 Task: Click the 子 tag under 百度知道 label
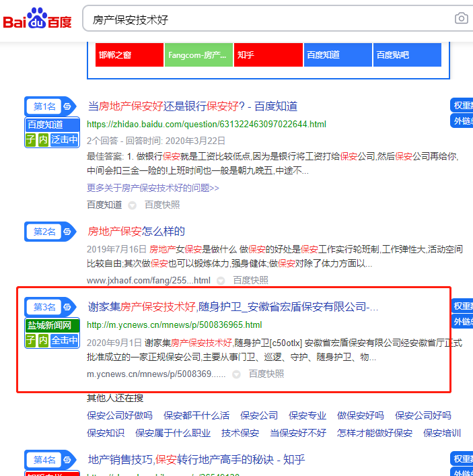[x=31, y=139]
